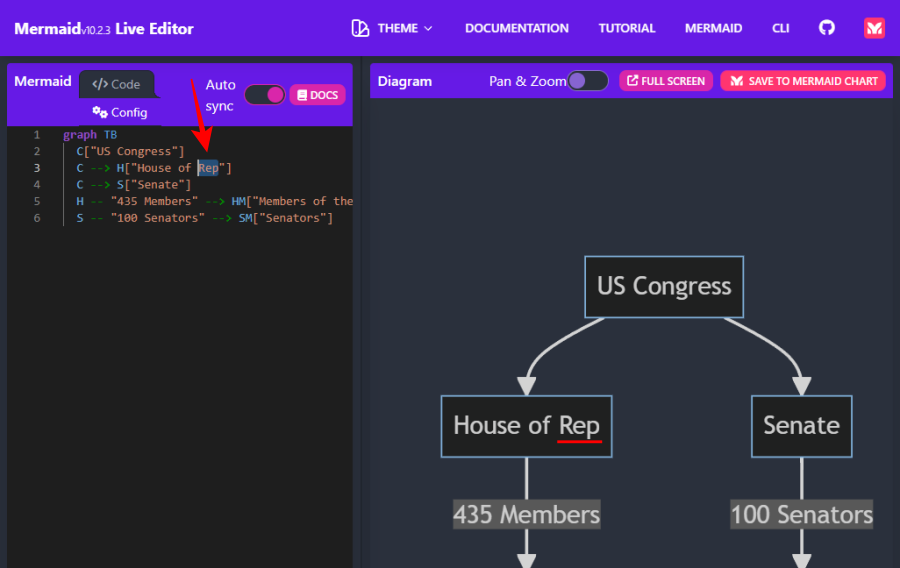Click the "graph" keyword in the editor
This screenshot has width=900, height=568.
(x=80, y=135)
